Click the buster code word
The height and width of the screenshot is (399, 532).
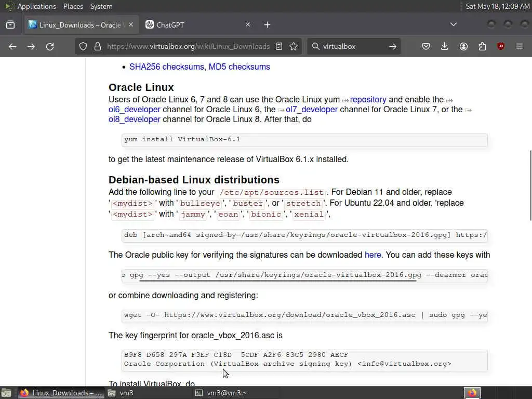click(248, 204)
